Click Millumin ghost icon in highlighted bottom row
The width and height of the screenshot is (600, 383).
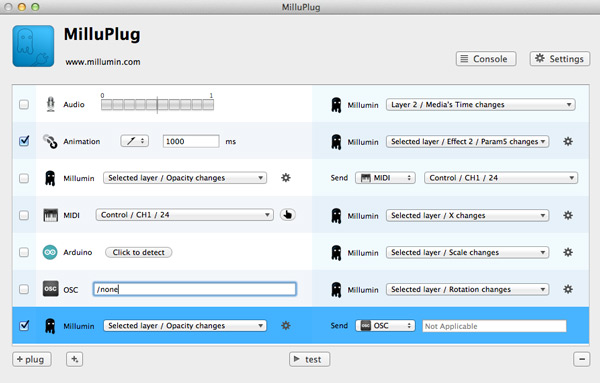coord(50,326)
